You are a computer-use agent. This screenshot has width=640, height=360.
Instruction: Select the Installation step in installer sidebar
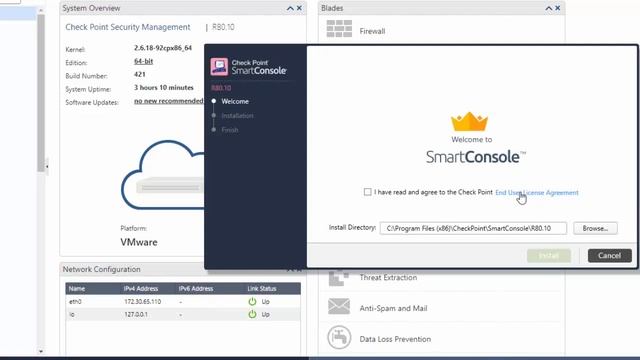click(x=237, y=116)
